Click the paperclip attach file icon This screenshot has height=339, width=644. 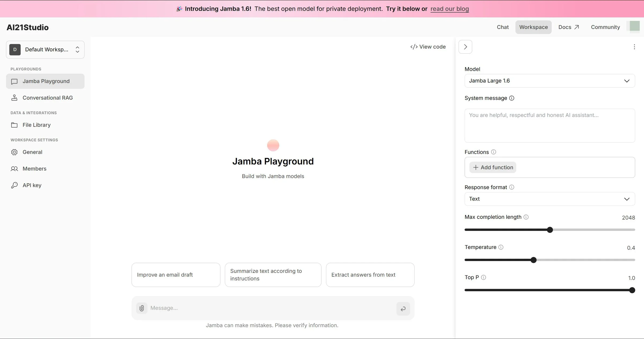[142, 308]
